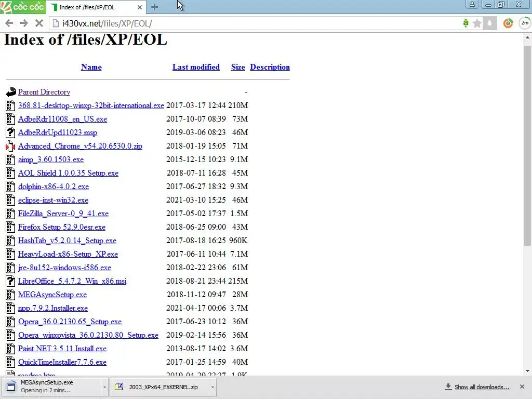Click the zip icon of 2003_XPx64_EXKERNEL.zip download

119,387
